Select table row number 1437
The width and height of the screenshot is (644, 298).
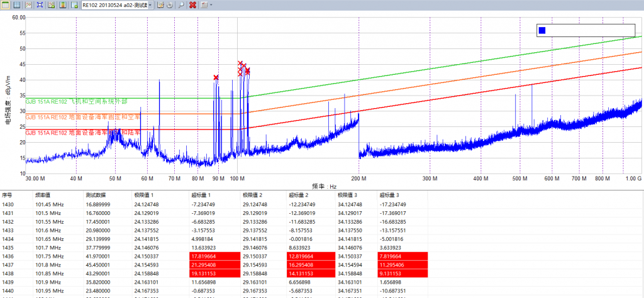tap(8, 266)
